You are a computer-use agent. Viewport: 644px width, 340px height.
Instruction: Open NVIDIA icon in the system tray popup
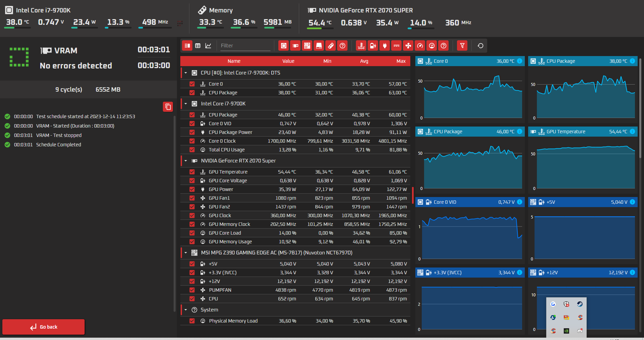[x=566, y=331]
